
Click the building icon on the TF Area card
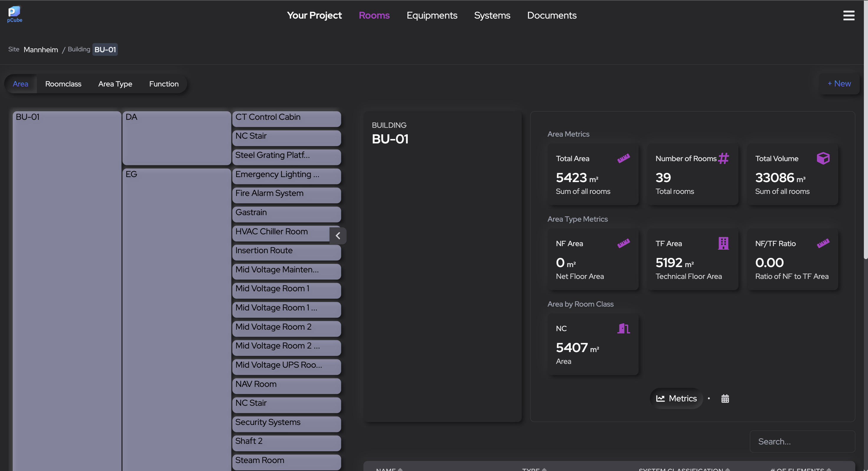pos(723,243)
